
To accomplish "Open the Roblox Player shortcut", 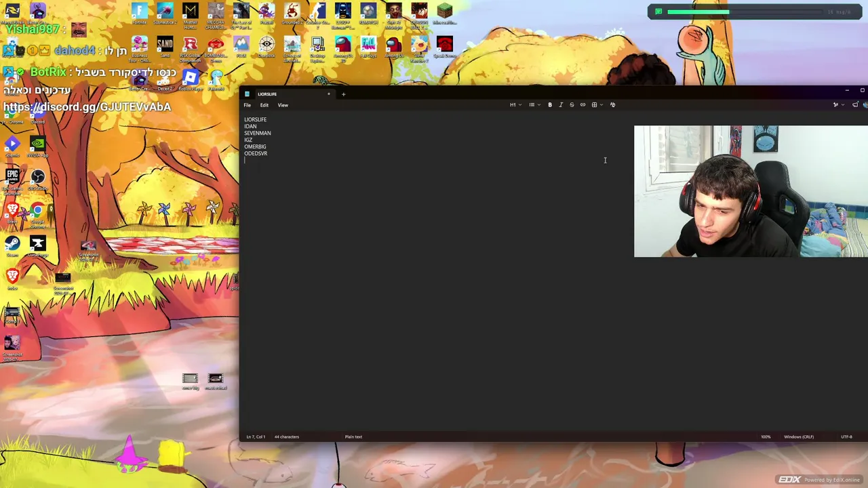I will 191,81.
